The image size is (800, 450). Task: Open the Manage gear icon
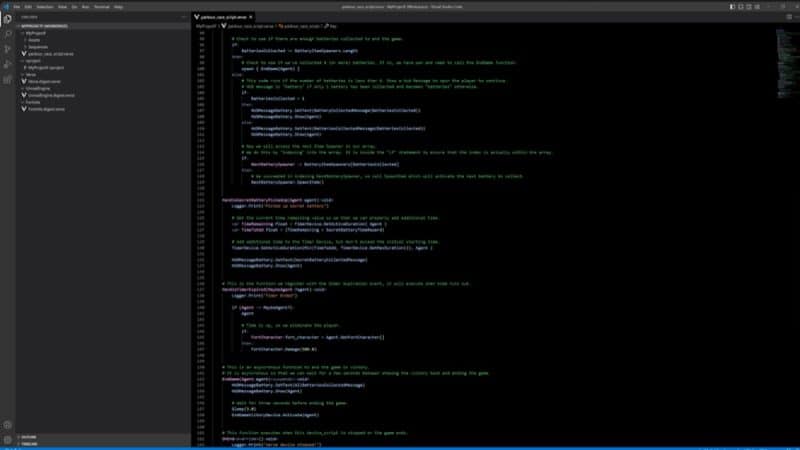pos(7,439)
